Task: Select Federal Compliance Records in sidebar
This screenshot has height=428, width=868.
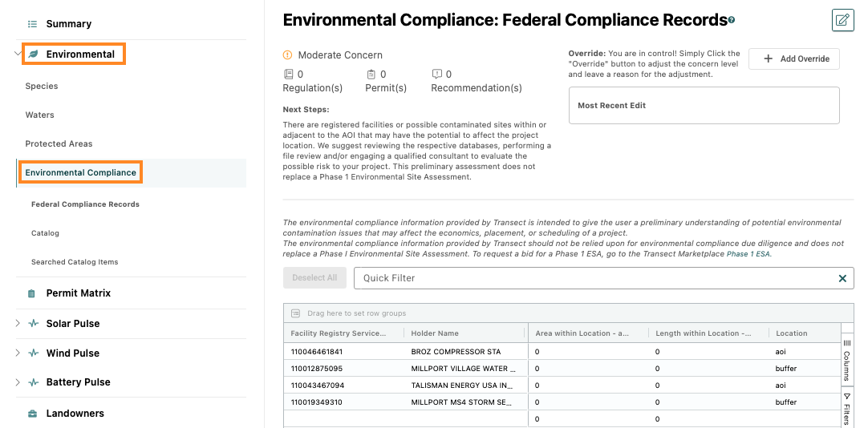Action: point(85,204)
